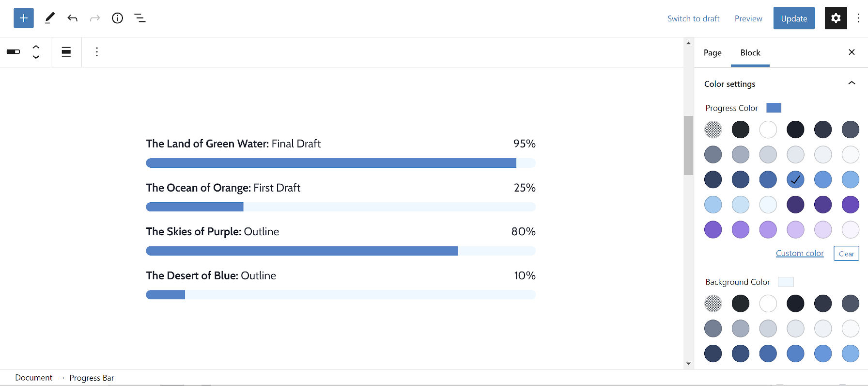The height and width of the screenshot is (386, 868).
Task: Open the Progress Bar block options menu
Action: 97,52
